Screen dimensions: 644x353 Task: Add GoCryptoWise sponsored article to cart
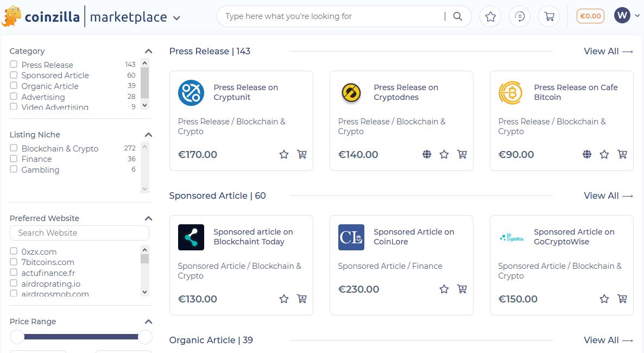coord(622,299)
